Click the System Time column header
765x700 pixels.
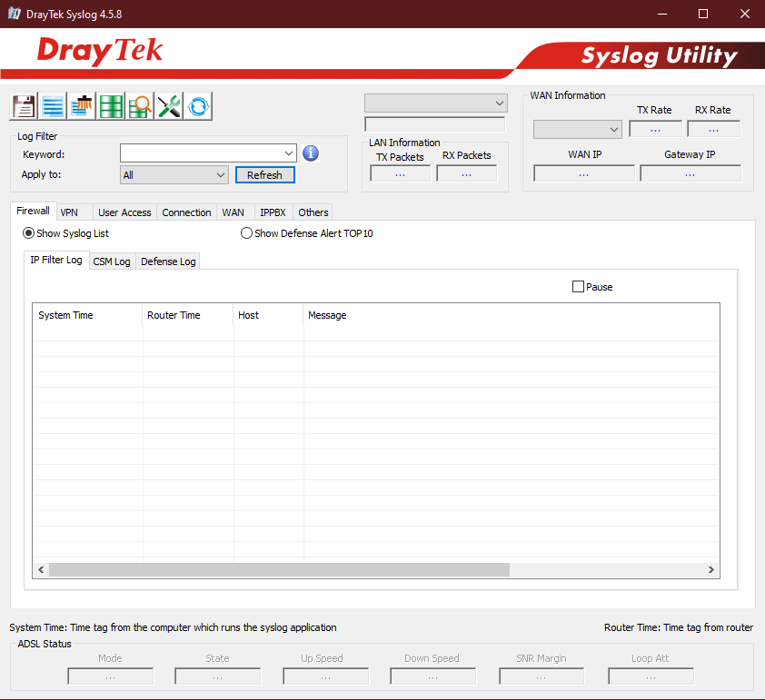coord(88,315)
